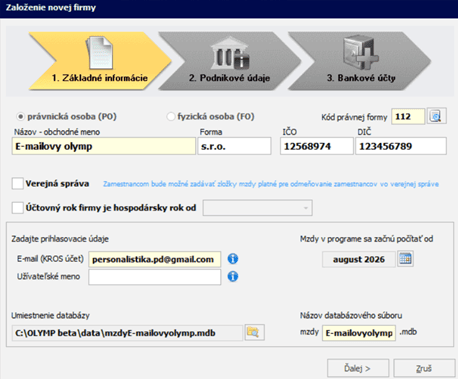
Task: Open legal form code lookup icon
Action: coord(436,116)
